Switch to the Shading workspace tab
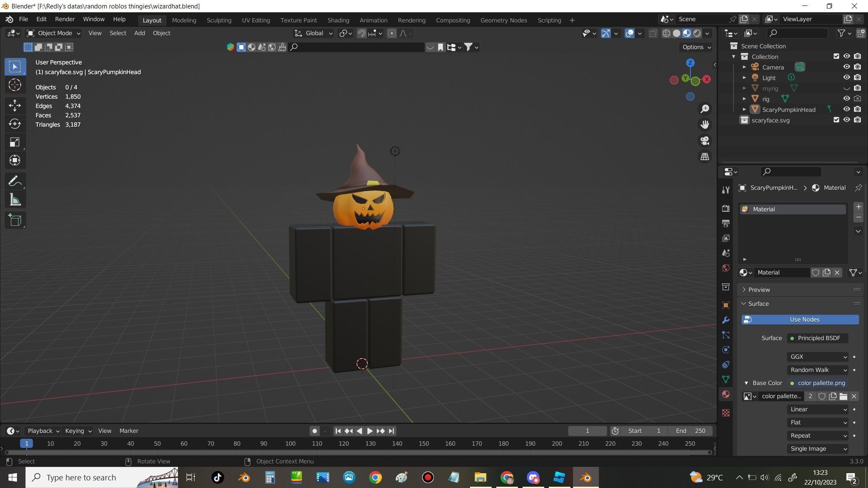This screenshot has width=868, height=488. coord(338,20)
